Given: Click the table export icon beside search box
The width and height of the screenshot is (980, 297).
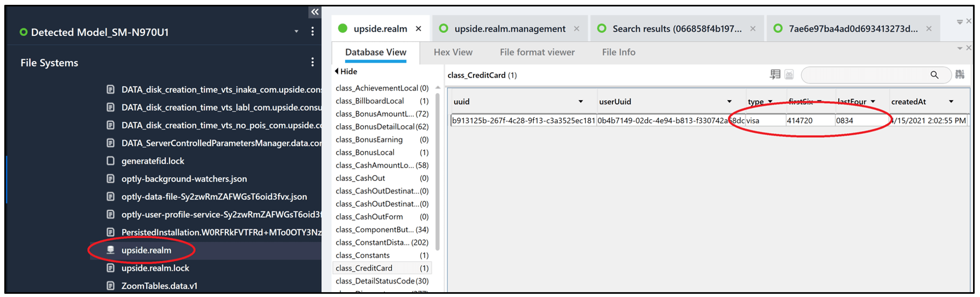Looking at the screenshot, I should click(x=774, y=75).
